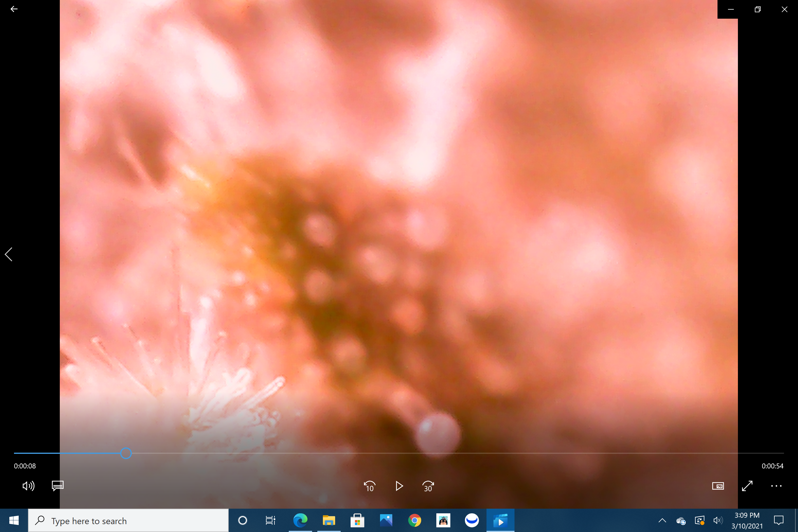Skip forward 30 seconds
Image resolution: width=798 pixels, height=532 pixels.
pyautogui.click(x=428, y=486)
